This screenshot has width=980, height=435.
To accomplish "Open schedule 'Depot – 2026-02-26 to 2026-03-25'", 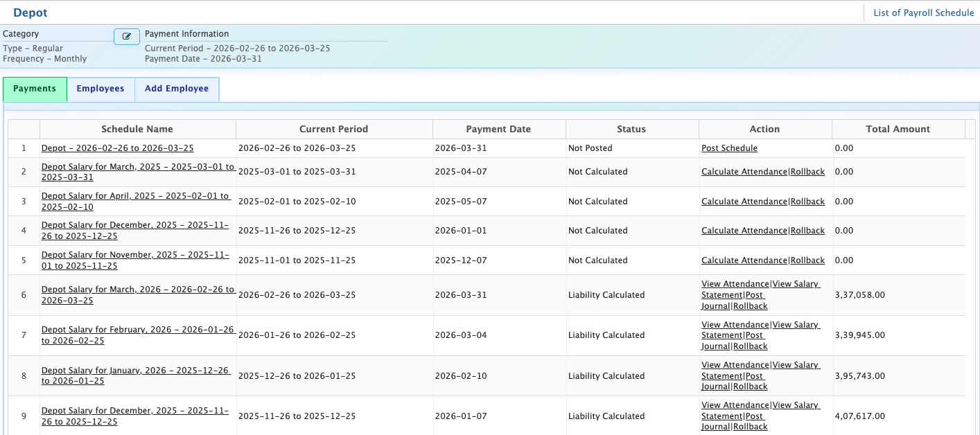I will (118, 148).
